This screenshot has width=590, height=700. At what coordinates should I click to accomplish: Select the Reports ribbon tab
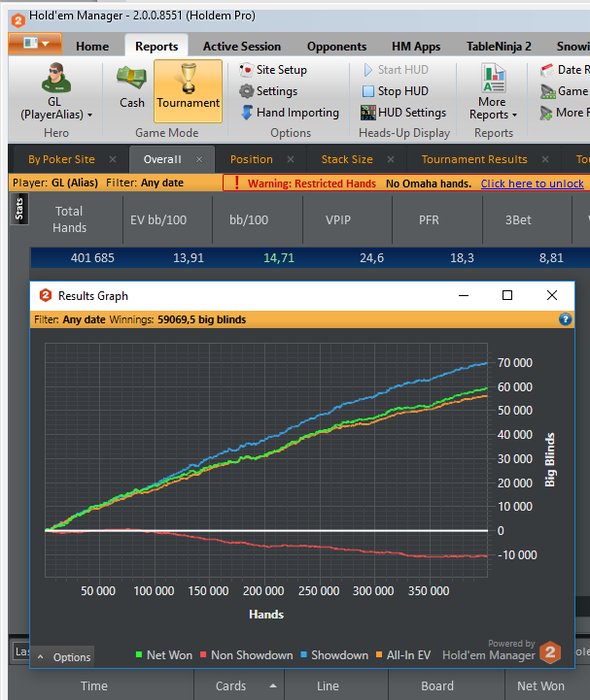(x=157, y=46)
